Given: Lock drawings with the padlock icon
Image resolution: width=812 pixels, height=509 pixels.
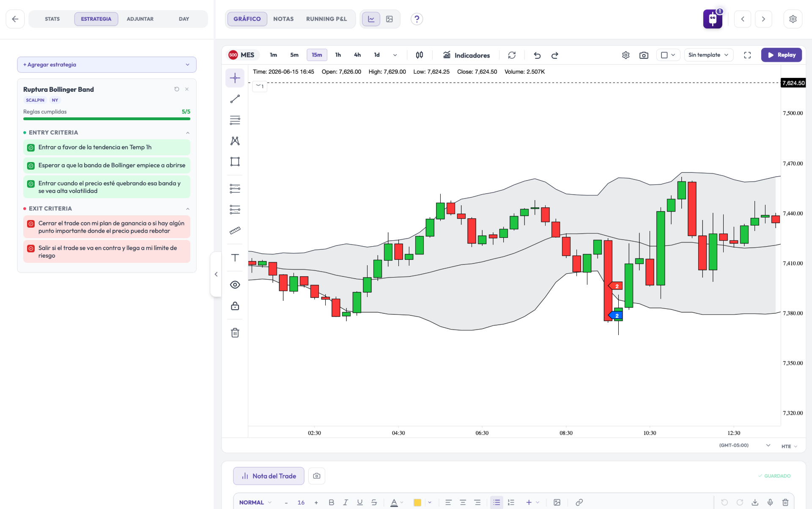Looking at the screenshot, I should click(235, 306).
